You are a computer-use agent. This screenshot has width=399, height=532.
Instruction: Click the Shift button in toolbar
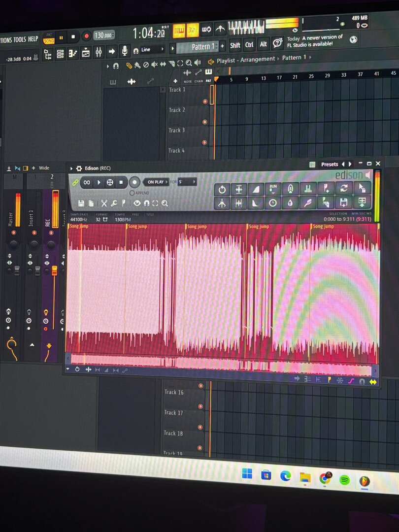[x=235, y=45]
